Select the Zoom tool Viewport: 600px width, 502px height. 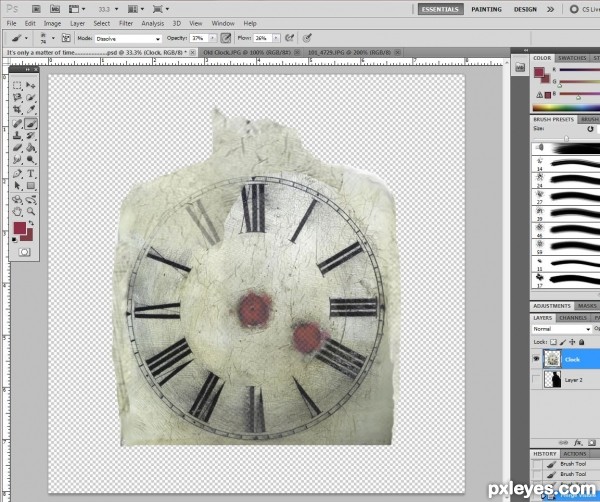coord(31,212)
